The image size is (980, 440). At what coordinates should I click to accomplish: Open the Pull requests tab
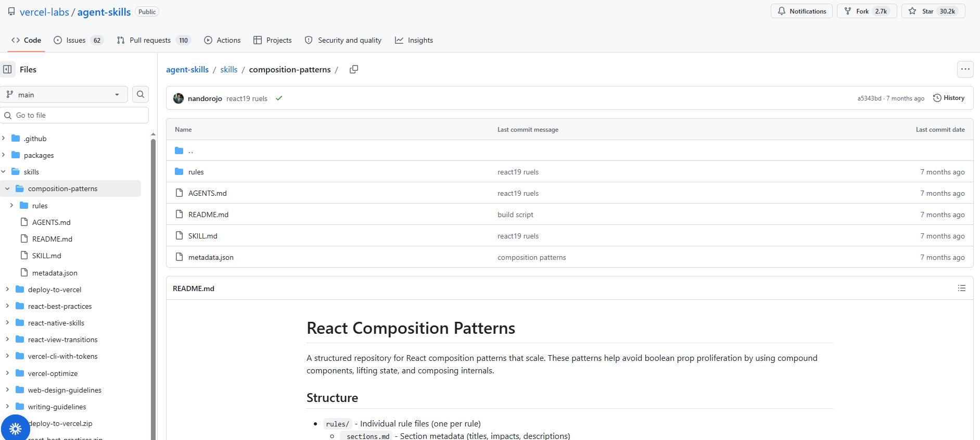[x=154, y=40]
